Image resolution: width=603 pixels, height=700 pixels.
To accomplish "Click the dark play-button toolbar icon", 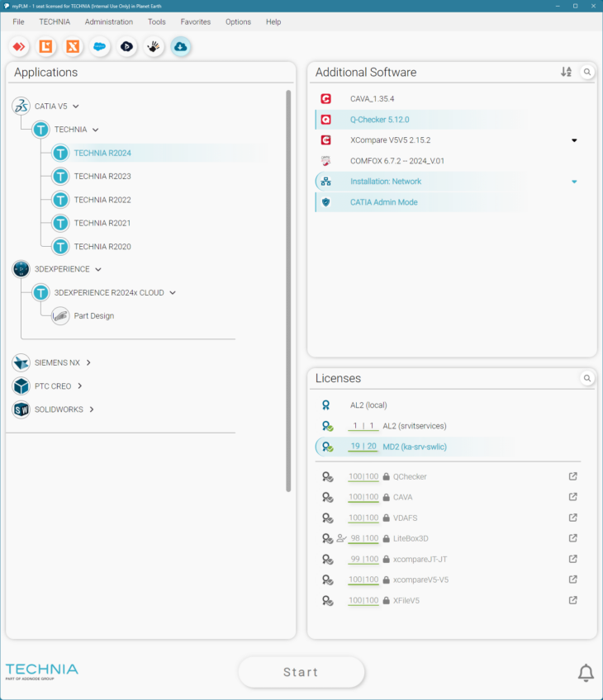I will tap(127, 46).
